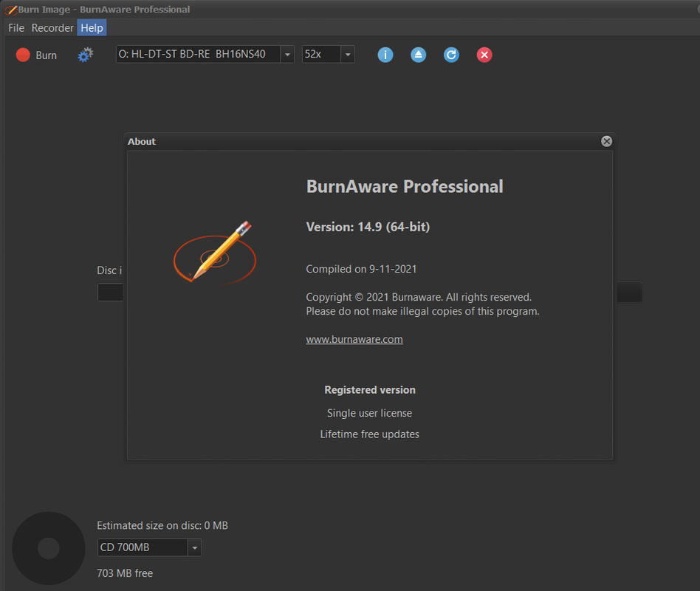The width and height of the screenshot is (700, 591).
Task: Click '703 MB free' text
Action: 125,573
